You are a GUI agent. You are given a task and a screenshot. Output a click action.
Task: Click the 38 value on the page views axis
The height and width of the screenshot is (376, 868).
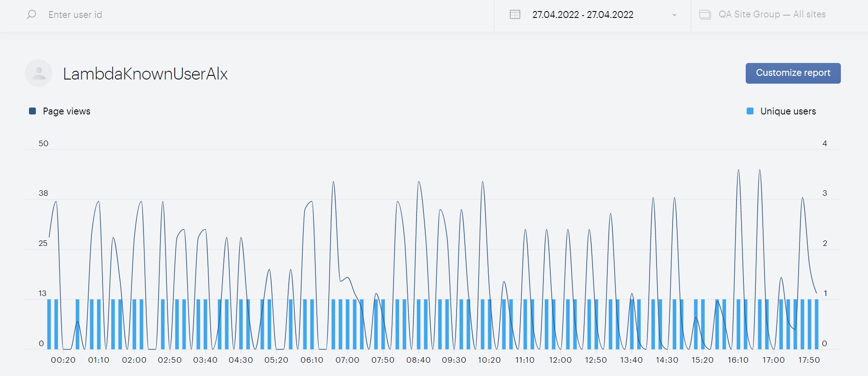pyautogui.click(x=43, y=193)
